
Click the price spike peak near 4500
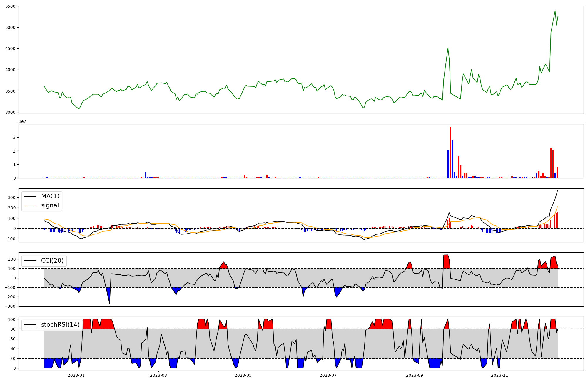pos(448,48)
